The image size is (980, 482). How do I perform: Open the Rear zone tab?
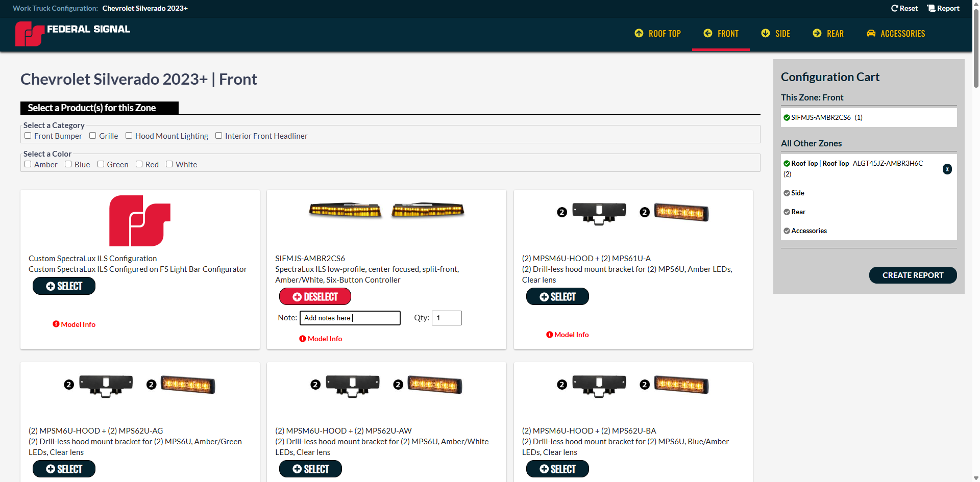[828, 34]
